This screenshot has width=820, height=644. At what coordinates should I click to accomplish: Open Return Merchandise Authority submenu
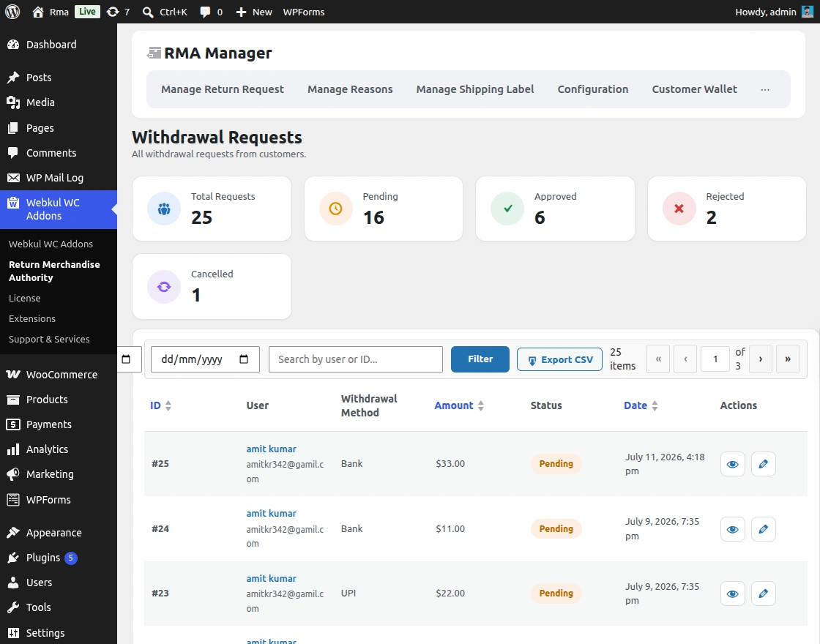[54, 271]
